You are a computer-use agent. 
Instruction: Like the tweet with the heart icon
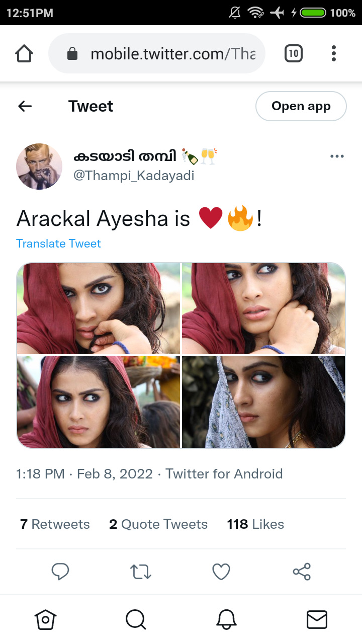221,572
